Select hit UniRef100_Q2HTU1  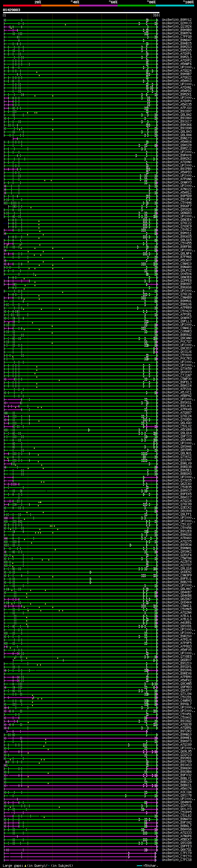coord(177,806)
